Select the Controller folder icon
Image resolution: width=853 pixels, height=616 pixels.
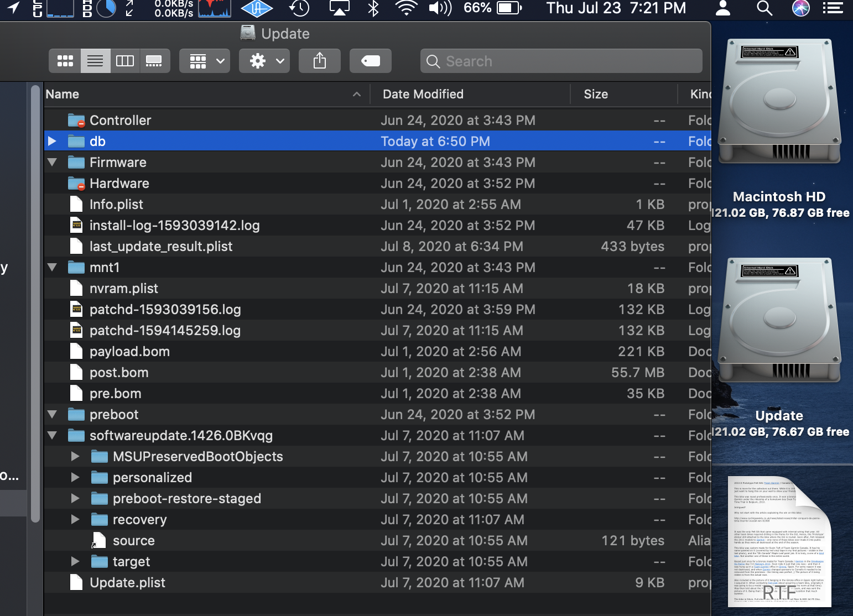[76, 120]
